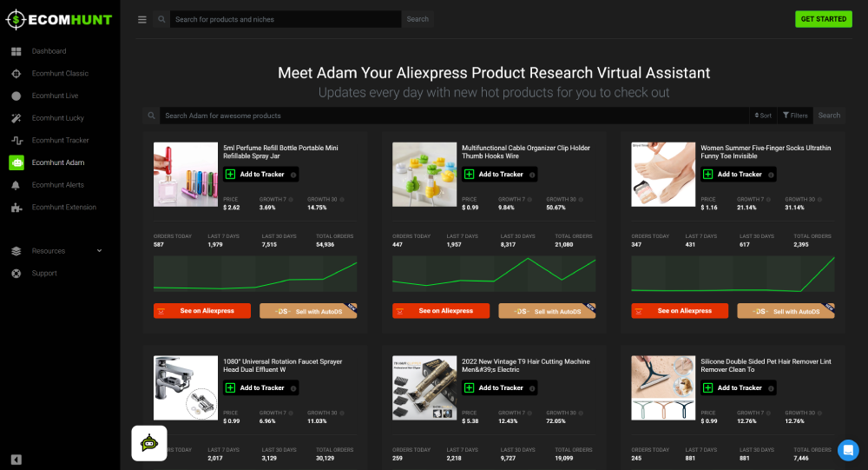The height and width of the screenshot is (470, 868).
Task: Select Ecomhunt Live sidebar item
Action: (55, 96)
